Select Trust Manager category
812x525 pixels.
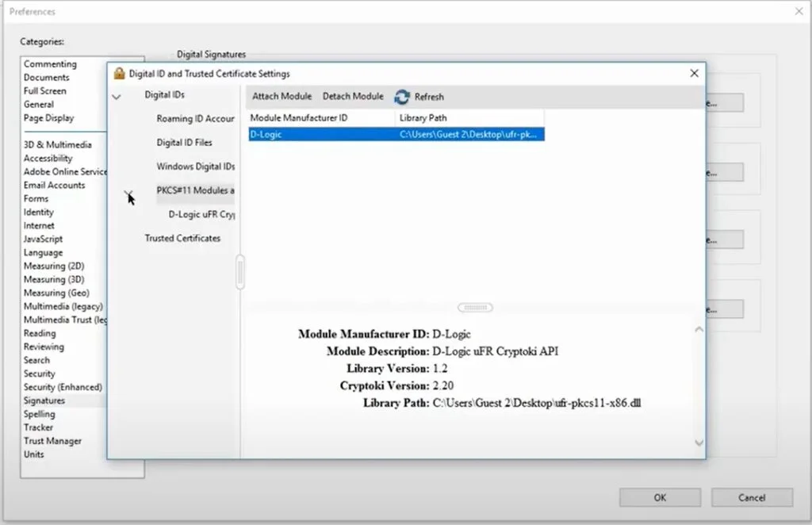[x=52, y=441]
